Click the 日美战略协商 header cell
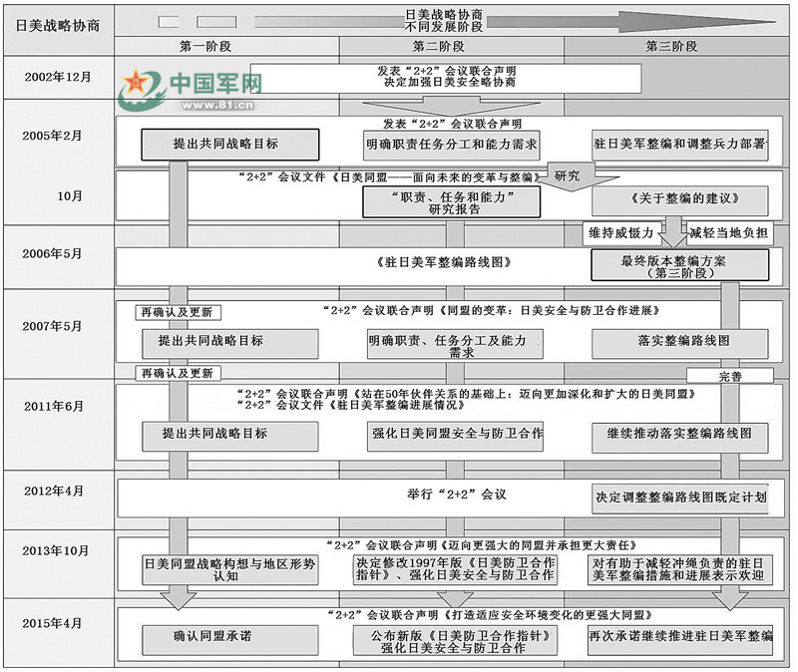This screenshot has height=672, width=798. [x=59, y=31]
